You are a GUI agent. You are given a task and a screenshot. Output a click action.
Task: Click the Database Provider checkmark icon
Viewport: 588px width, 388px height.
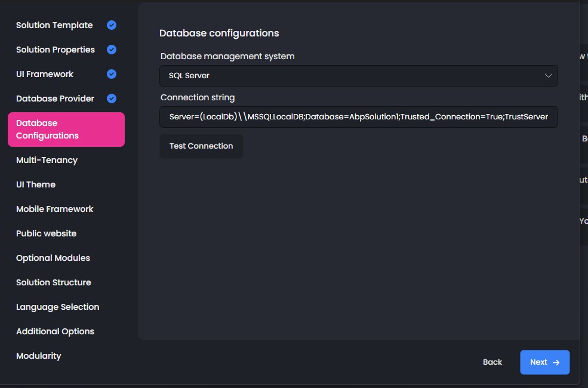click(112, 98)
